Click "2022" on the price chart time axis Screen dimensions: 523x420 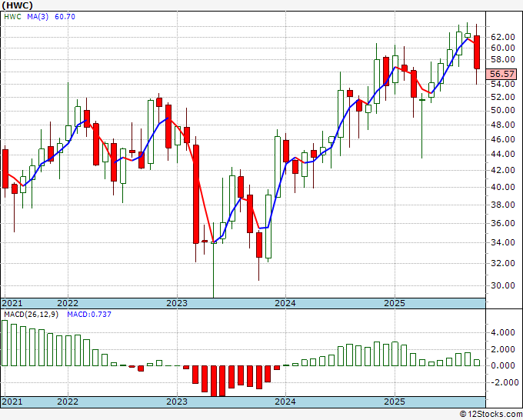68,303
